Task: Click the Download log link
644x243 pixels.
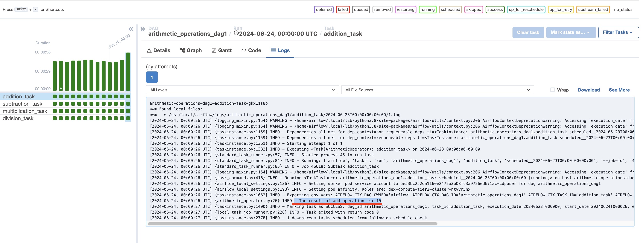Action: [588, 90]
